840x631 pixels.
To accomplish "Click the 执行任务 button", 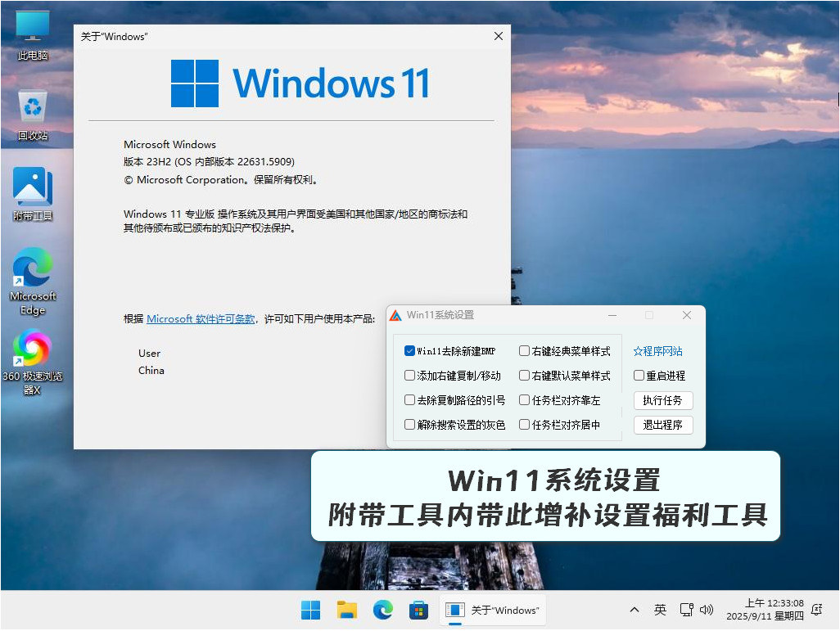I will pyautogui.click(x=663, y=401).
